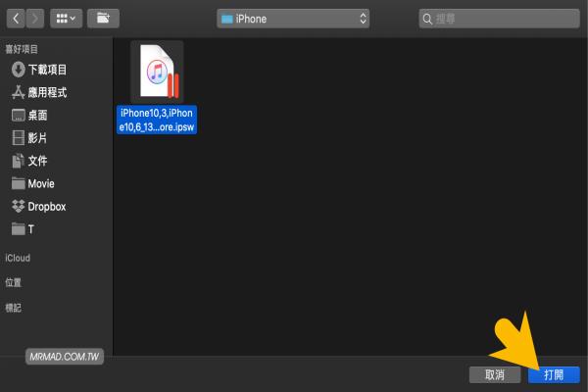The height and width of the screenshot is (392, 588).
Task: Click the folder icon beside Movie
Action: 18,183
